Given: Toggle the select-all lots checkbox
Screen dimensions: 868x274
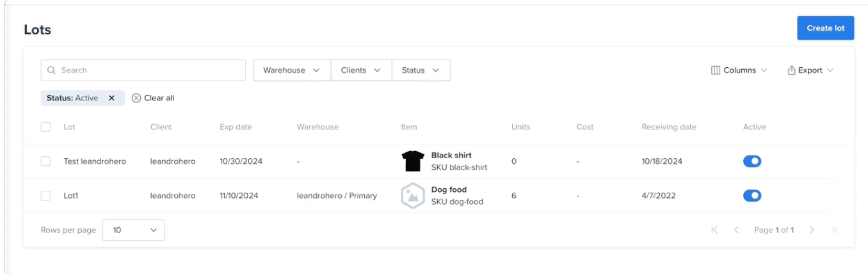Looking at the screenshot, I should click(x=45, y=127).
